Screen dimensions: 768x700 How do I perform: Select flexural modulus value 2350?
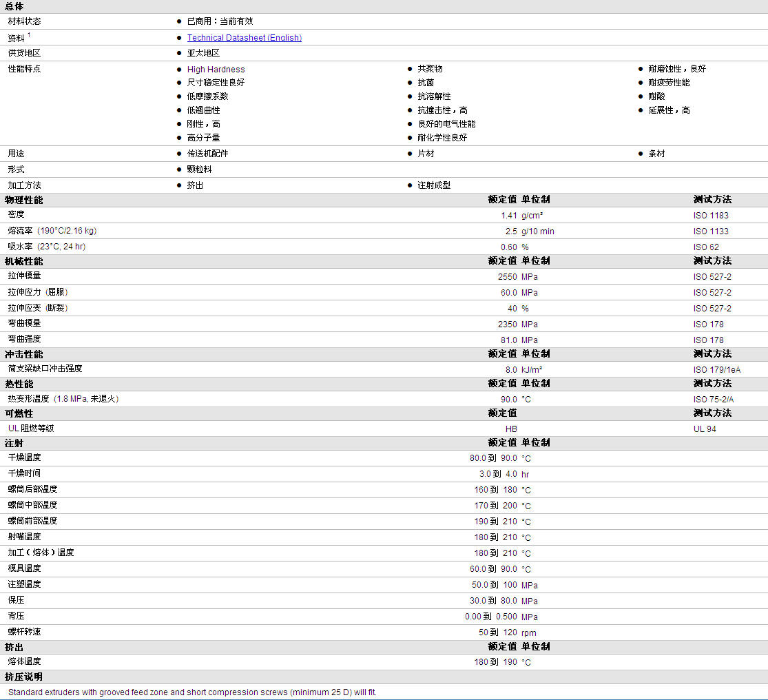pyautogui.click(x=508, y=325)
